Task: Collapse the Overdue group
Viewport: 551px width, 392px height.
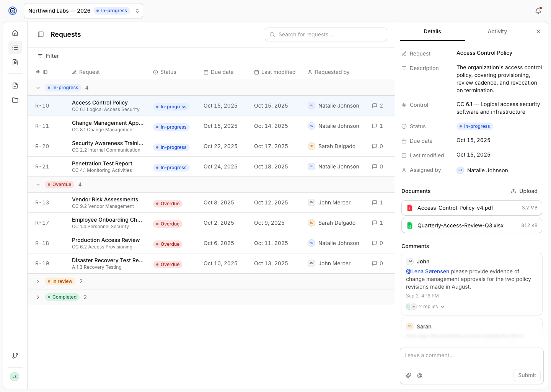Action: (x=38, y=185)
